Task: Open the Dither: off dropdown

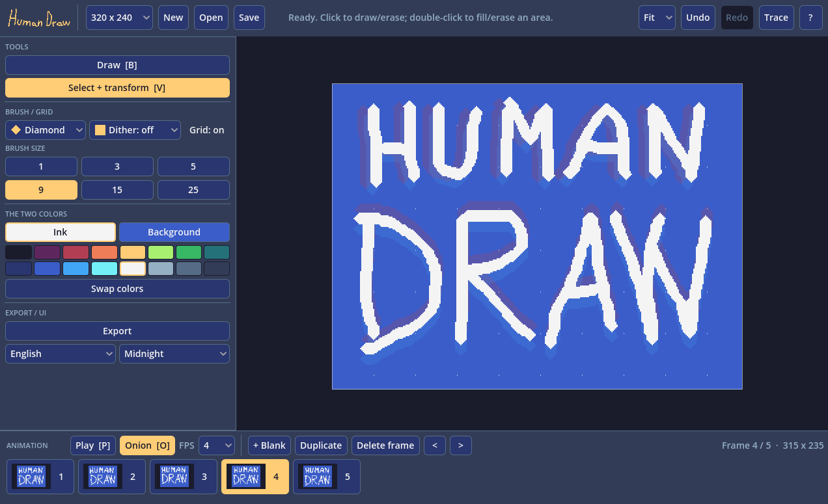Action: (x=135, y=130)
